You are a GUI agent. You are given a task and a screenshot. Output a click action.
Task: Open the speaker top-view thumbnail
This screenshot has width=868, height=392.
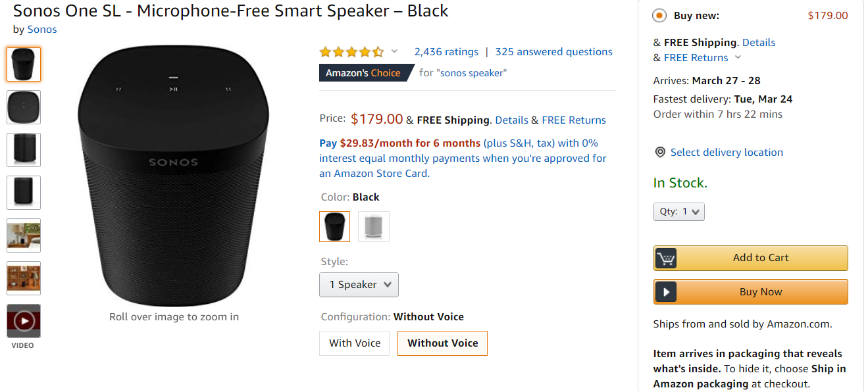(24, 107)
